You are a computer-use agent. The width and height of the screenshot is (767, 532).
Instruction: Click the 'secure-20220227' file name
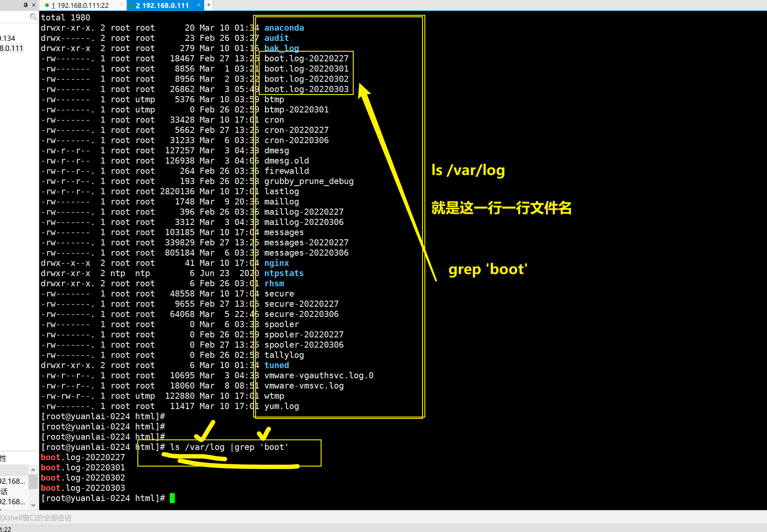pyautogui.click(x=301, y=304)
